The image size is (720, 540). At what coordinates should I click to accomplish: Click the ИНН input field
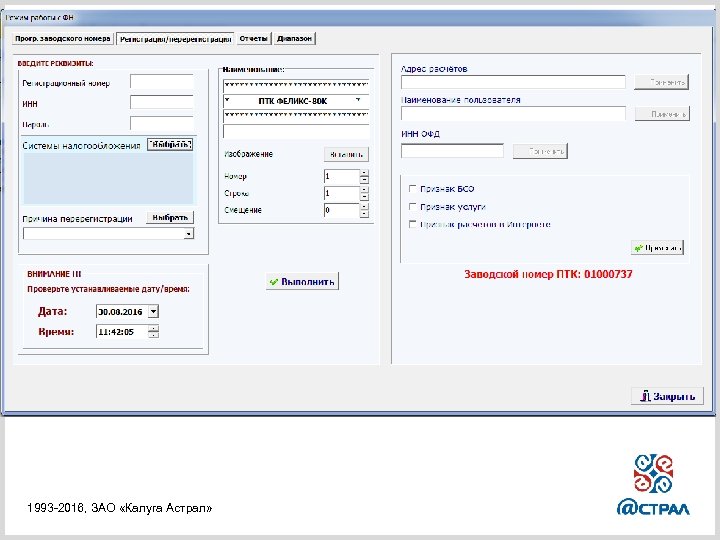coord(162,102)
